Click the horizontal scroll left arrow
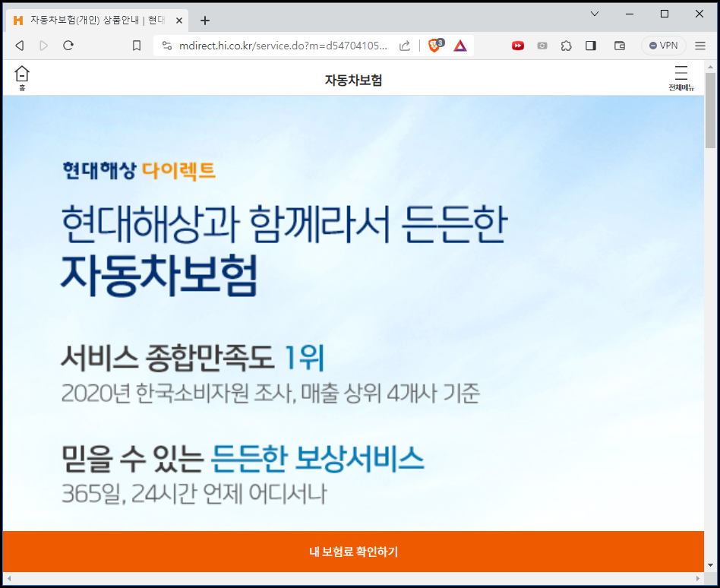The height and width of the screenshot is (588, 720). (x=8, y=578)
